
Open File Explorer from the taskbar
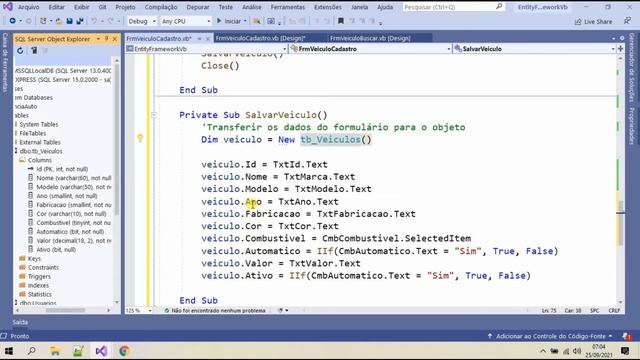(x=55, y=351)
